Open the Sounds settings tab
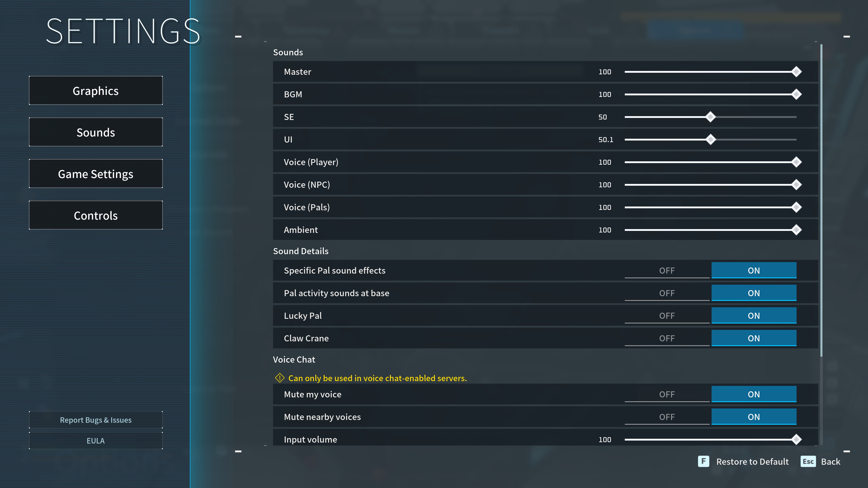The width and height of the screenshot is (868, 488). [96, 132]
